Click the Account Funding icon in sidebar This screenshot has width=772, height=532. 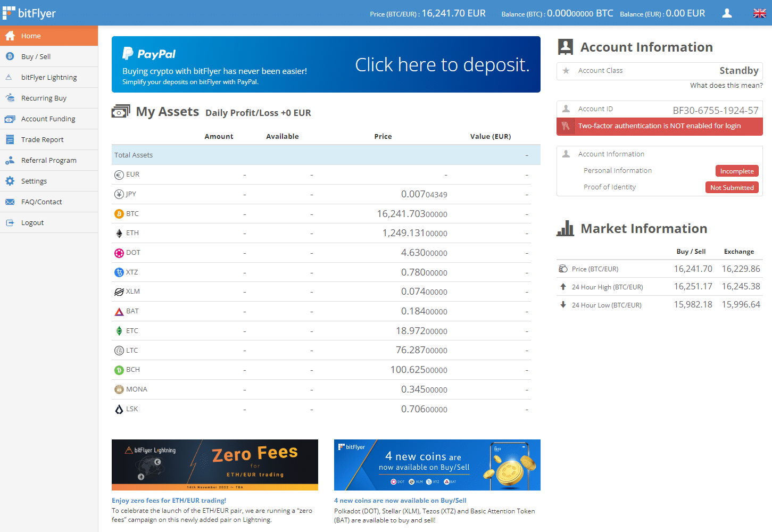click(10, 119)
